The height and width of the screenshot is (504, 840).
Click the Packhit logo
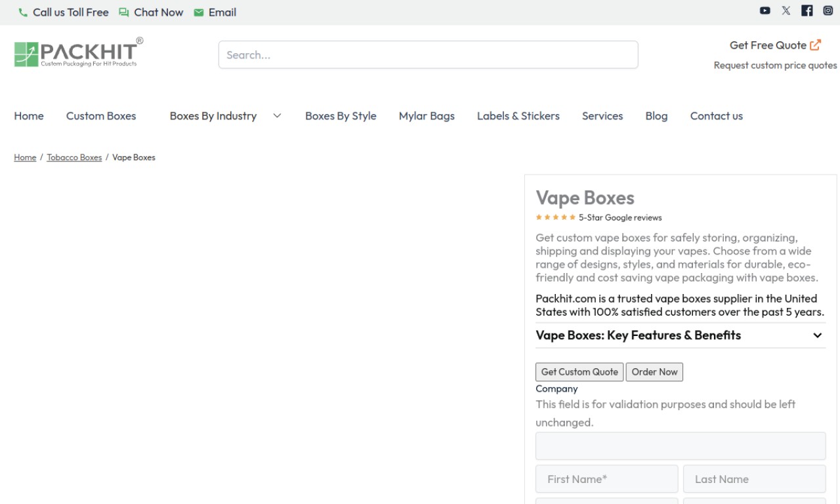point(78,52)
